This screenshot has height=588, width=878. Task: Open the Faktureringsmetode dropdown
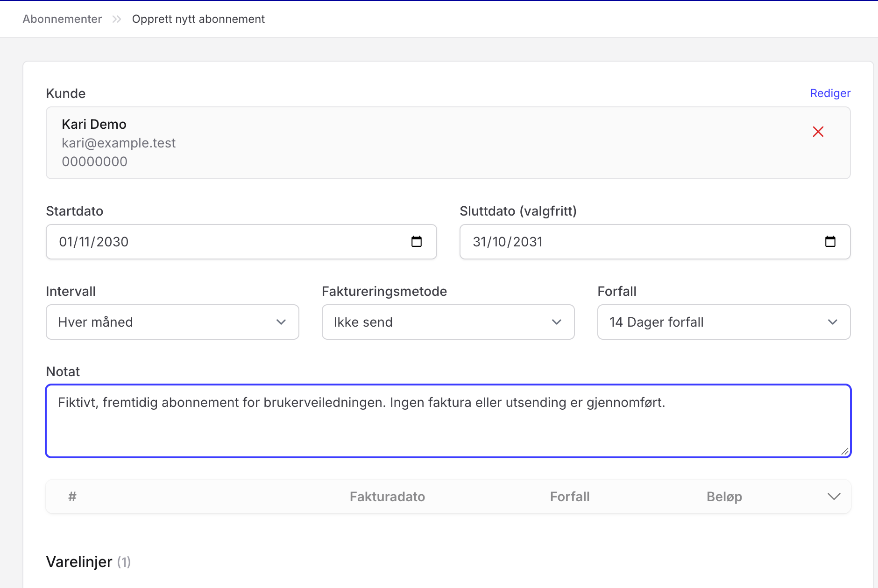(448, 322)
